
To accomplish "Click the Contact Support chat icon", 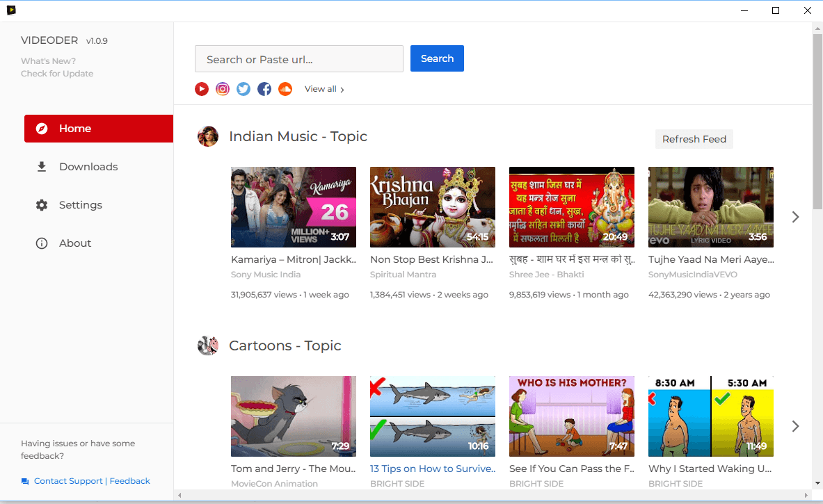I will pyautogui.click(x=24, y=482).
